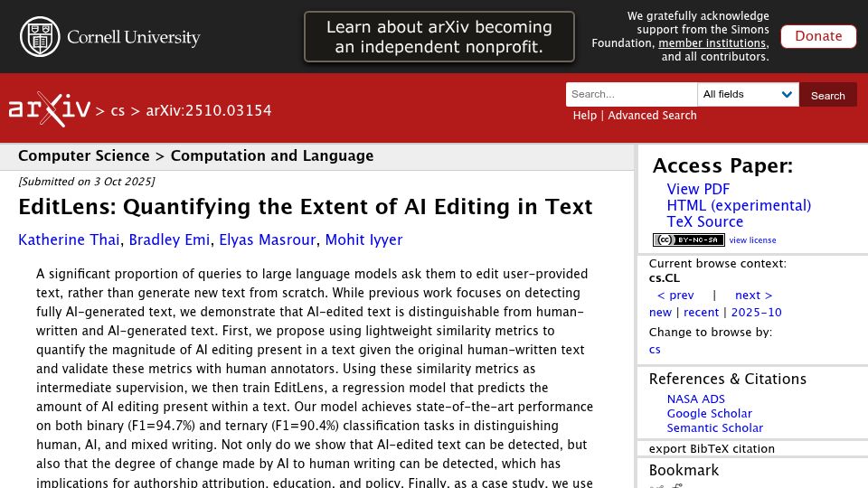Viewport: 868px width, 488px height.
Task: Open the All fields search dropdown
Action: (748, 95)
